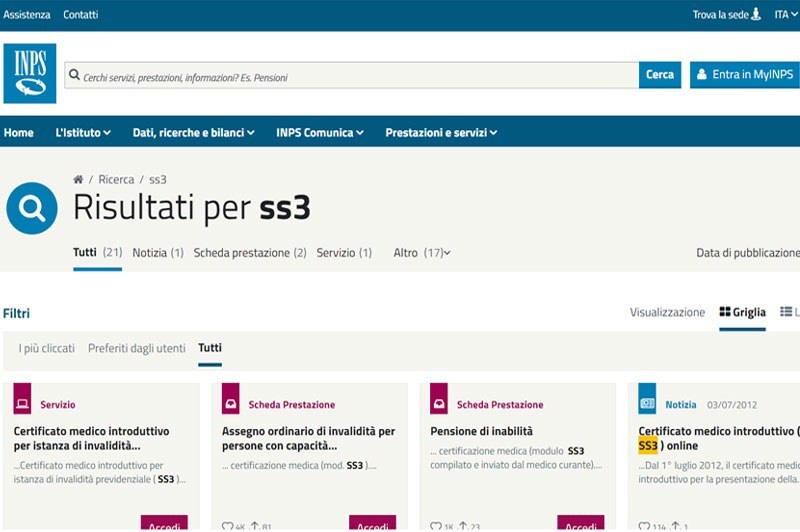Focus the site search input field
Screen dimensions: 800x532
tap(352, 75)
